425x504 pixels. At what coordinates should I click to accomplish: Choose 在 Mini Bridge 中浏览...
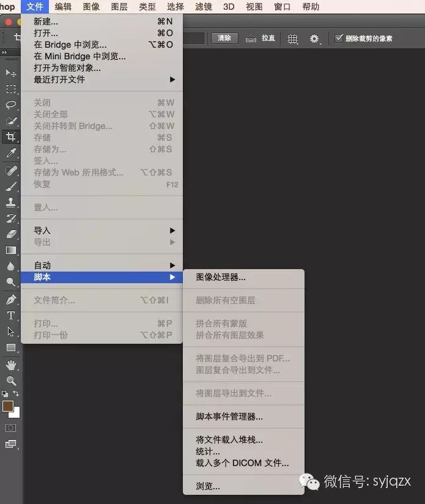pyautogui.click(x=102, y=56)
